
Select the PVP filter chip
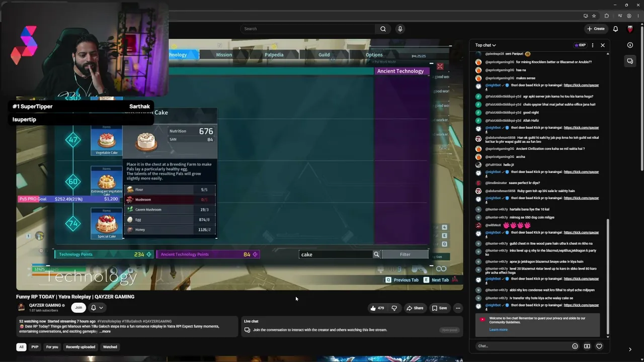(x=35, y=347)
